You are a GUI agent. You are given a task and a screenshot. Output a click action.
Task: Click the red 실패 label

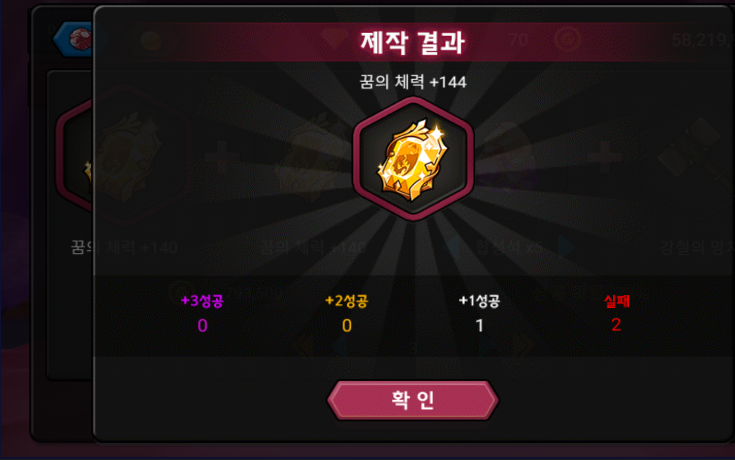point(616,301)
